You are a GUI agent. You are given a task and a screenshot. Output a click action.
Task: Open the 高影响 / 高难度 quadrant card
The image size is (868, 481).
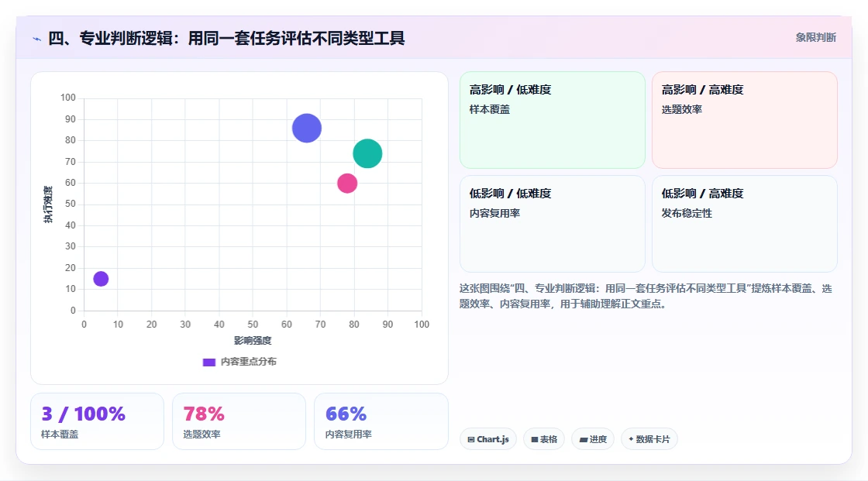pyautogui.click(x=745, y=119)
